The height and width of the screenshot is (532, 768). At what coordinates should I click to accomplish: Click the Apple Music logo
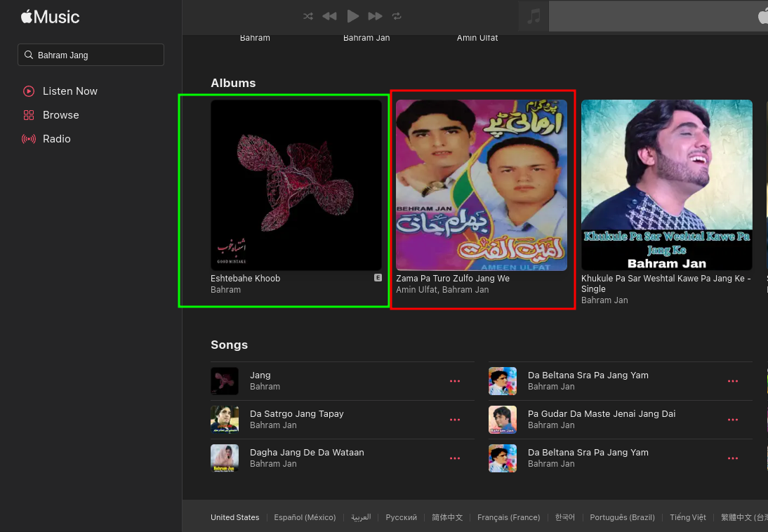[x=50, y=17]
